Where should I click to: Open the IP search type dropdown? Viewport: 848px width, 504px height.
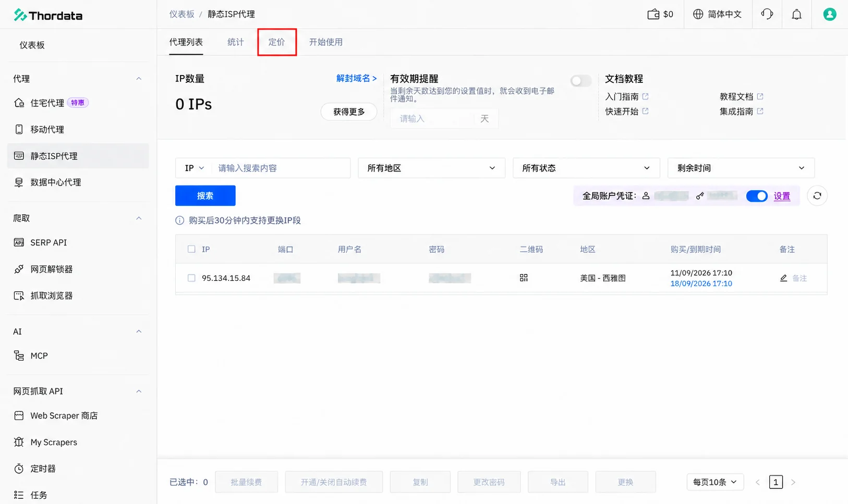click(195, 168)
